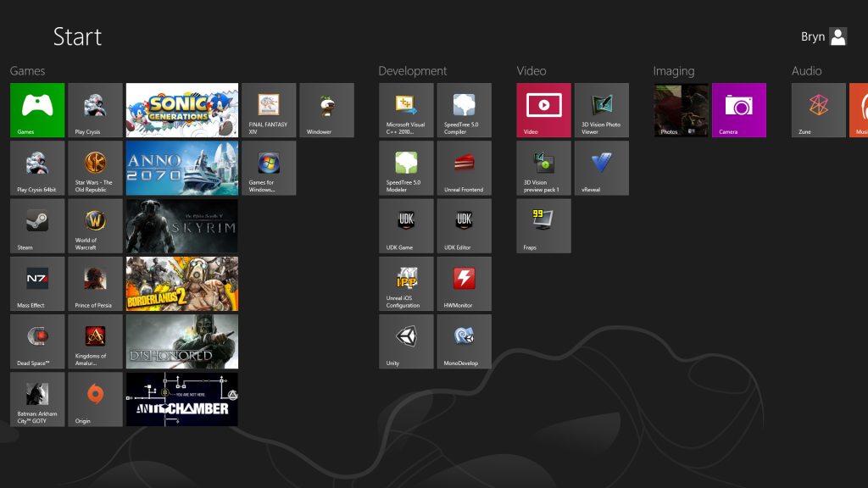Launch SpeedTree 5.0 Compiler
The image size is (868, 488).
coord(464,110)
